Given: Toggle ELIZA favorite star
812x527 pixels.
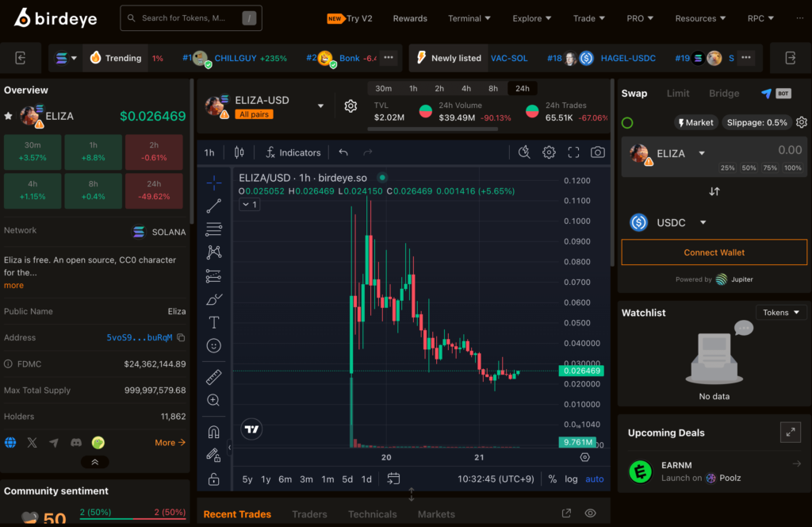Looking at the screenshot, I should point(8,116).
